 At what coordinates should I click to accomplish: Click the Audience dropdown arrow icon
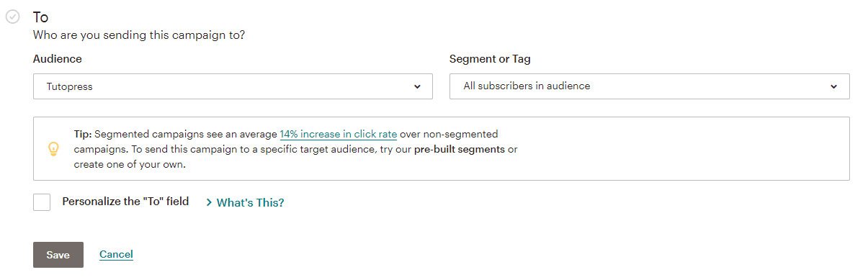tap(417, 87)
